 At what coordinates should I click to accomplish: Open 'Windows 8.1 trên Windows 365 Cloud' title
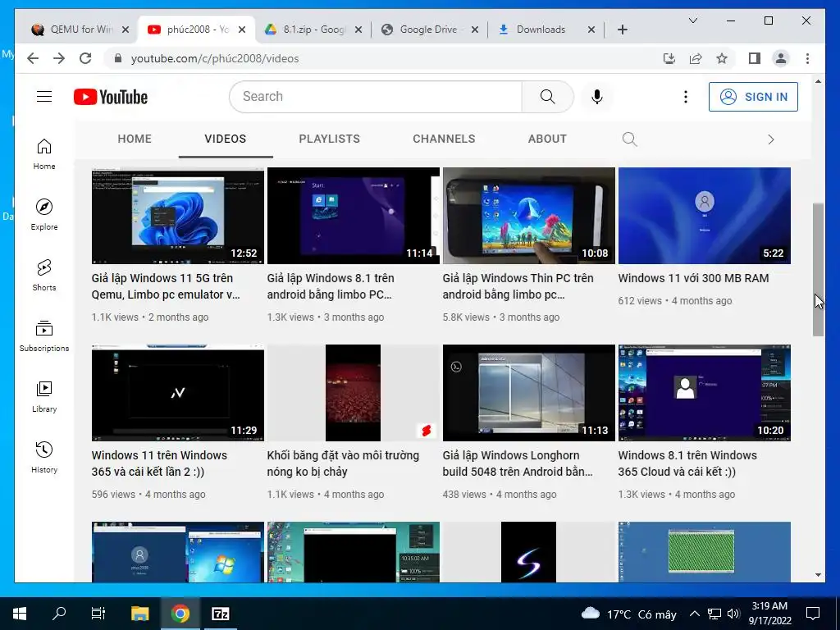pos(687,463)
